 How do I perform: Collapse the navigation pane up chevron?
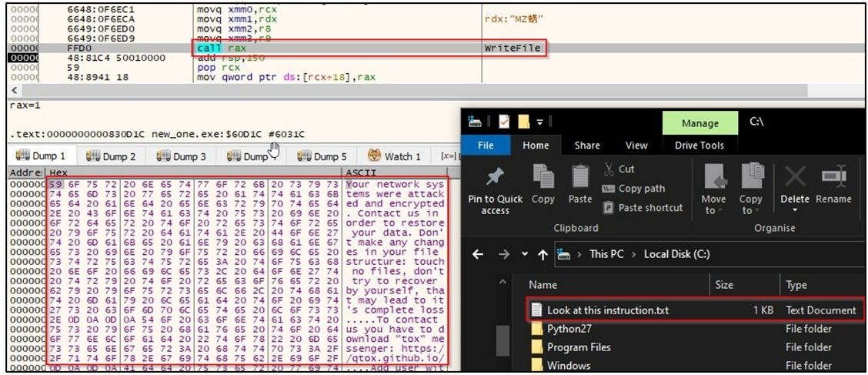502,282
